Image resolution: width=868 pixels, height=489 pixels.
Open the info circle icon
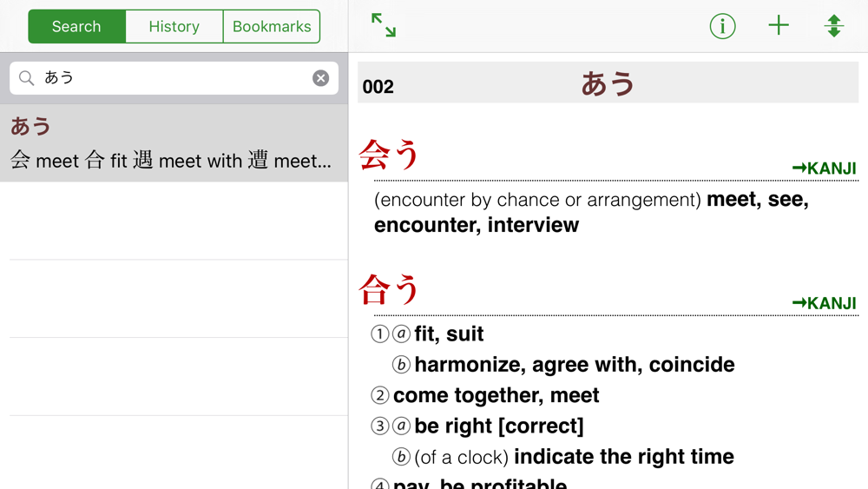tap(722, 26)
